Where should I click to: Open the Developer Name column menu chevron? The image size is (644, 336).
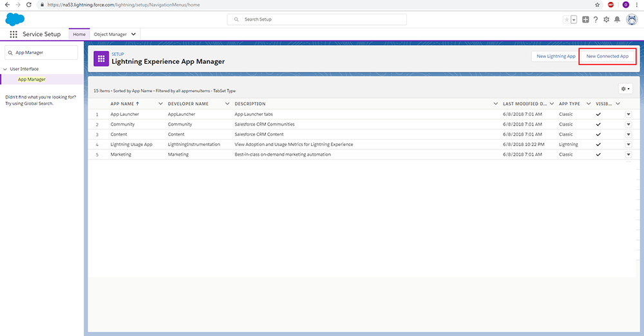coord(227,104)
